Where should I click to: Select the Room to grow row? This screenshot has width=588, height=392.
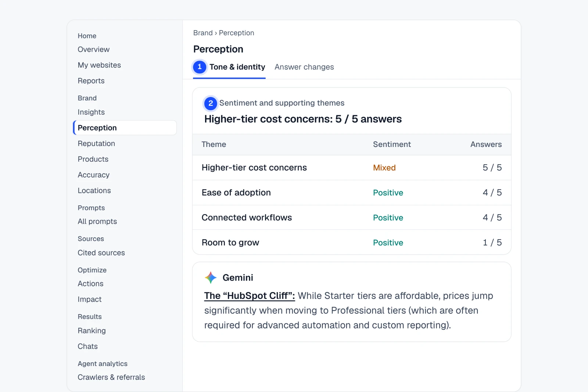[x=352, y=242]
